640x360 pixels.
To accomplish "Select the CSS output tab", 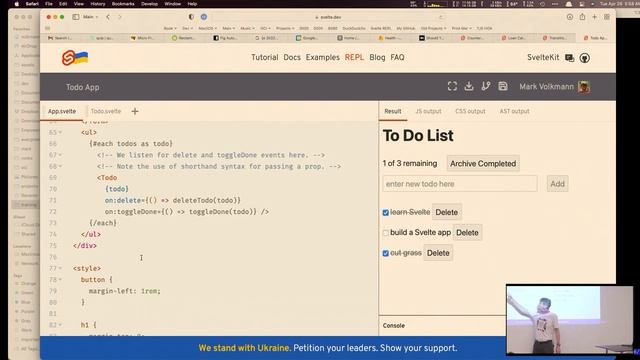I will point(470,111).
